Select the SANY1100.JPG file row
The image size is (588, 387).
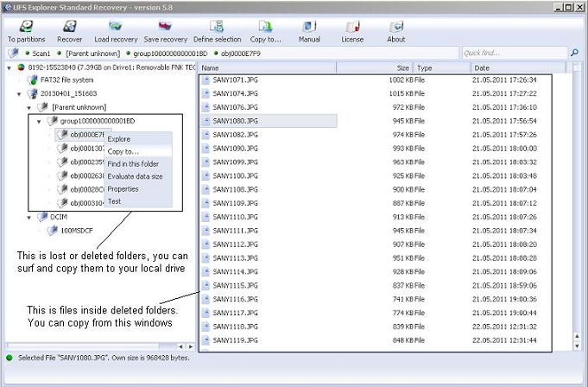[230, 176]
